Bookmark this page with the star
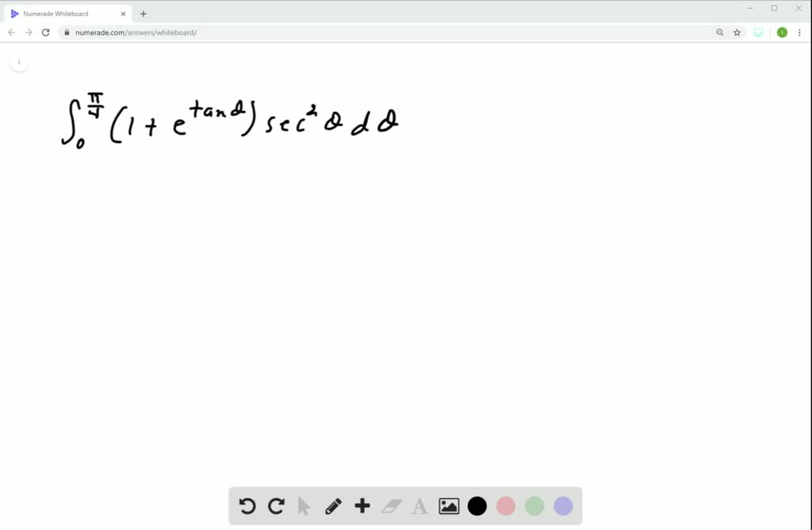This screenshot has width=812, height=530. click(x=737, y=33)
